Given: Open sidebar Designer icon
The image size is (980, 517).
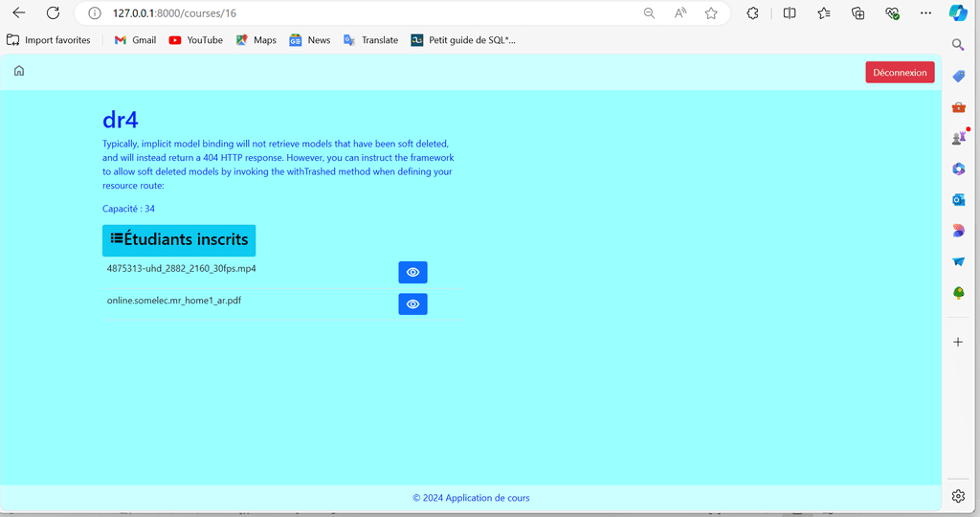Looking at the screenshot, I should (x=959, y=231).
